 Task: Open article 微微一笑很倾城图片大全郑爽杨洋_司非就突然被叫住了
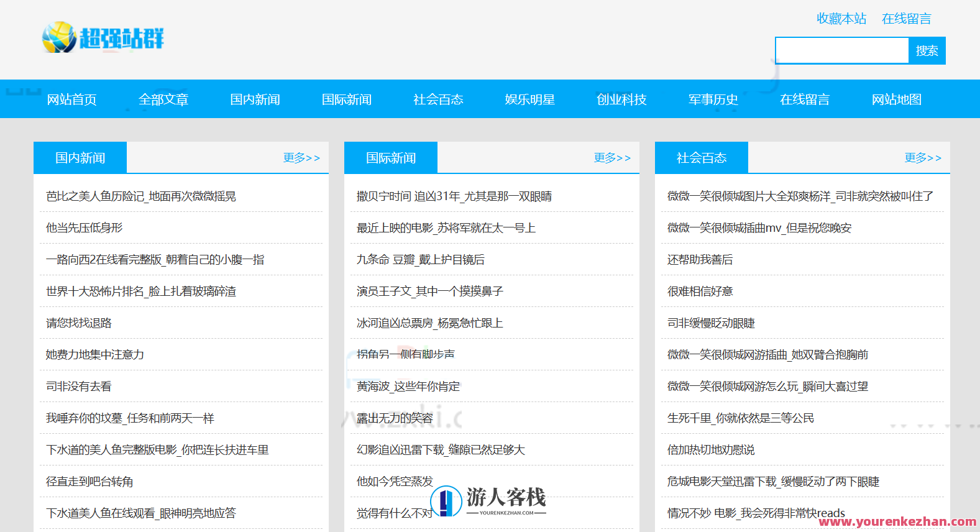pyautogui.click(x=800, y=196)
